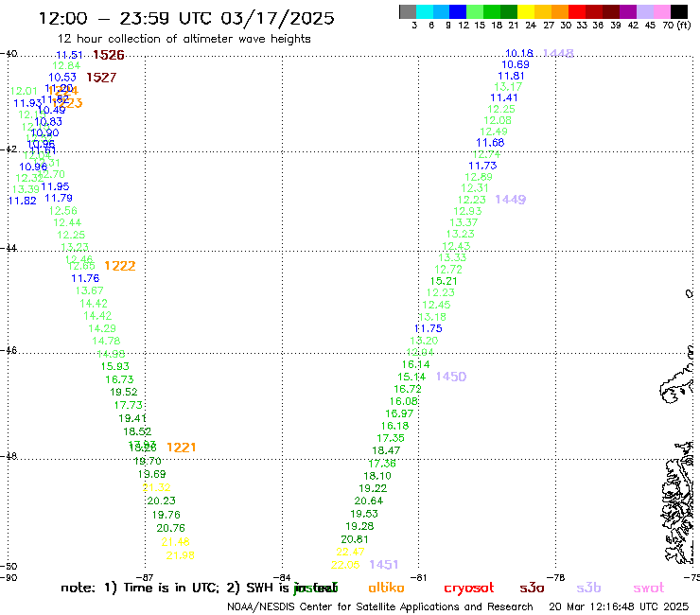The height and width of the screenshot is (615, 700).
Task: Click the cyan swatch in the color scale
Action: pyautogui.click(x=424, y=11)
